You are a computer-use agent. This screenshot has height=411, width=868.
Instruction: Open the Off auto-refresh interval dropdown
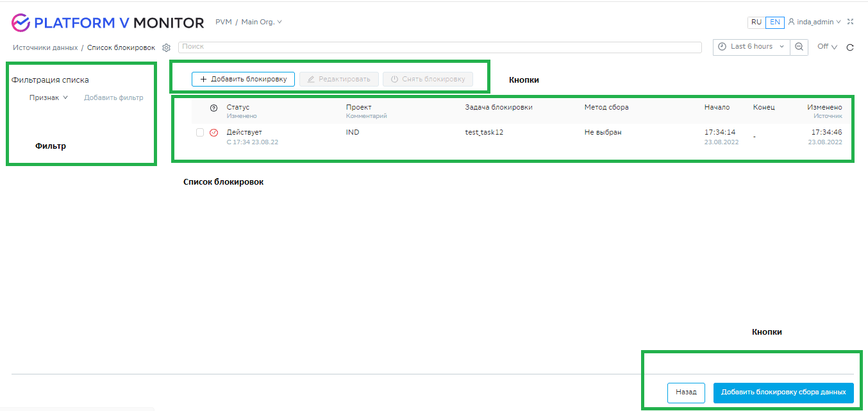pos(827,47)
